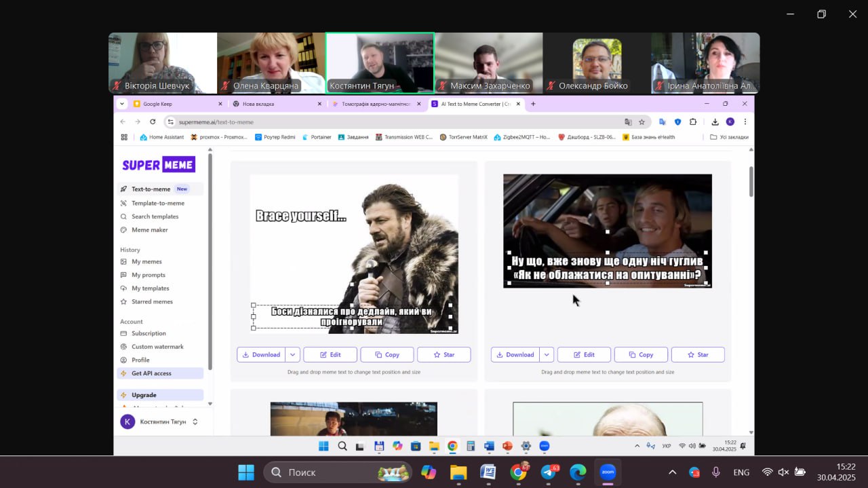This screenshot has width=868, height=488.
Task: Expand Download options for the car meme
Action: point(547,354)
